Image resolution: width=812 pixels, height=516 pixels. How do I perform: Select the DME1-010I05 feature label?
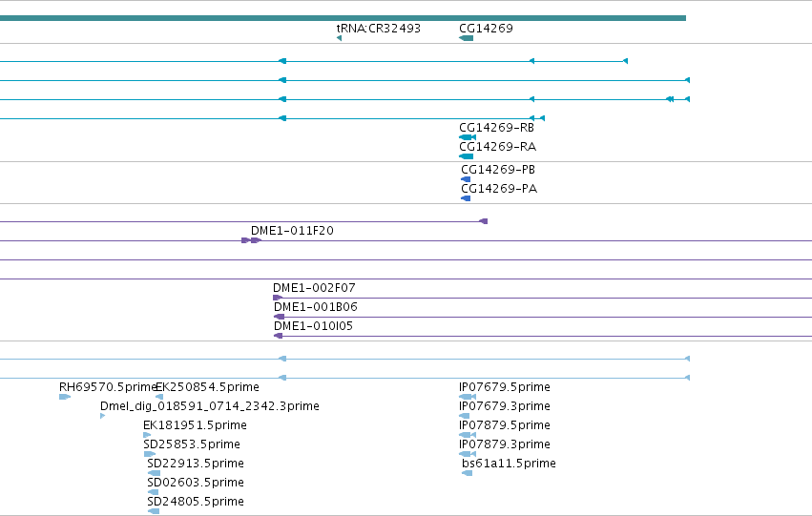313,326
